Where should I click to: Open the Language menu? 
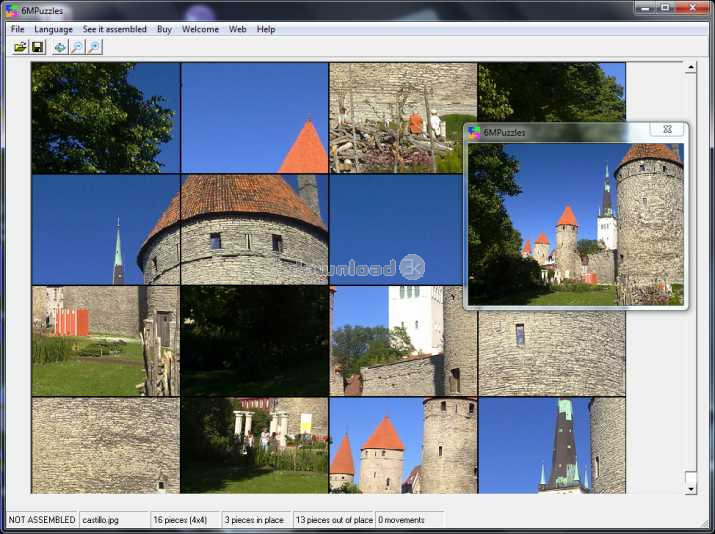(x=53, y=29)
